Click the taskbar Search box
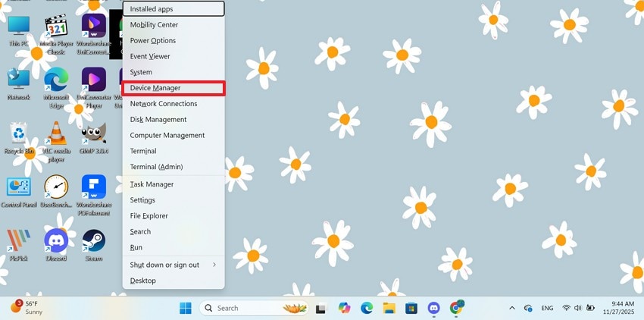Screen dimensions: 644x320 [255, 308]
